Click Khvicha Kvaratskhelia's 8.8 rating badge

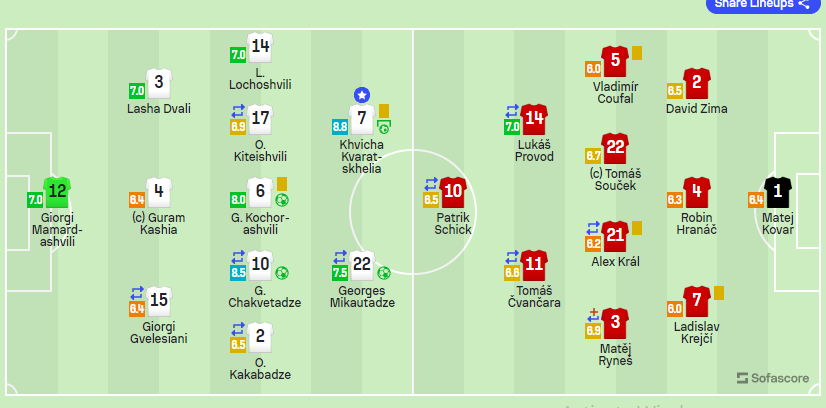tap(340, 127)
